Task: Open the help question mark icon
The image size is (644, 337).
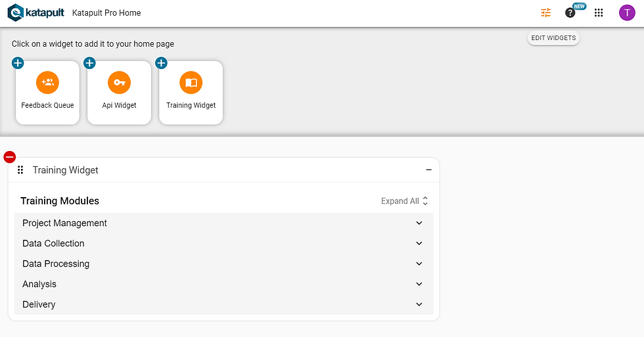Action: (x=570, y=12)
